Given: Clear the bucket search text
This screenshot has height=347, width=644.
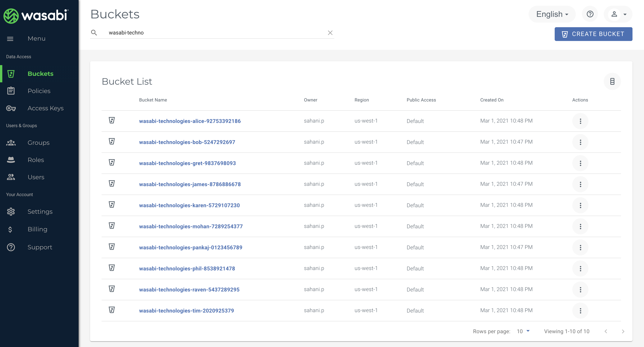Looking at the screenshot, I should pos(330,33).
